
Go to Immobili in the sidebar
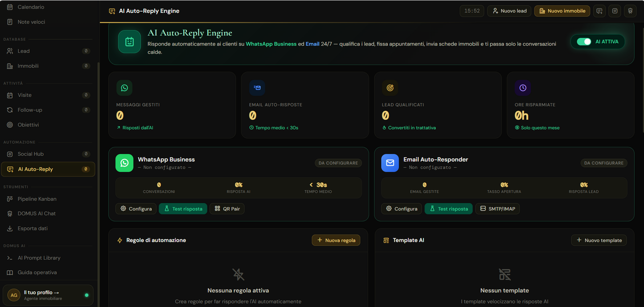[x=48, y=66]
